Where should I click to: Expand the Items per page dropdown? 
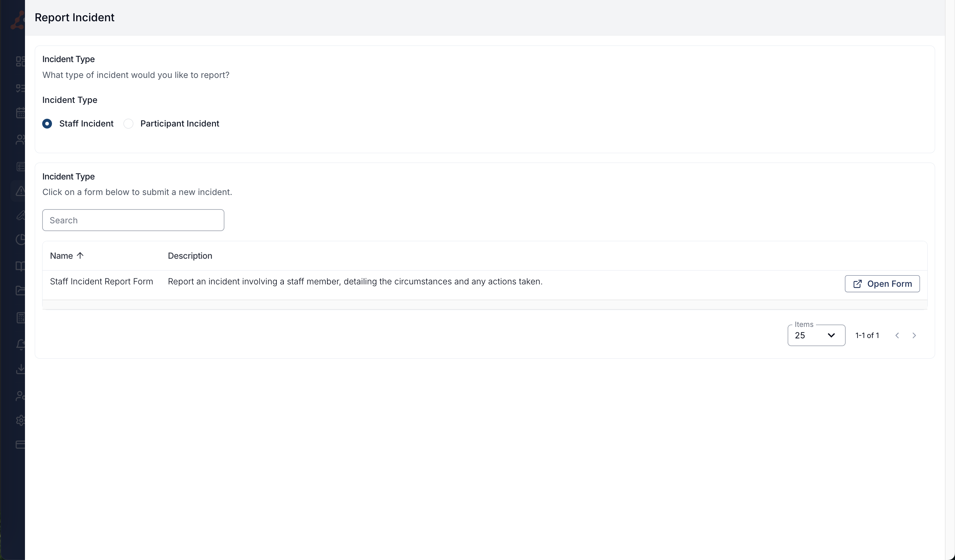pyautogui.click(x=816, y=335)
